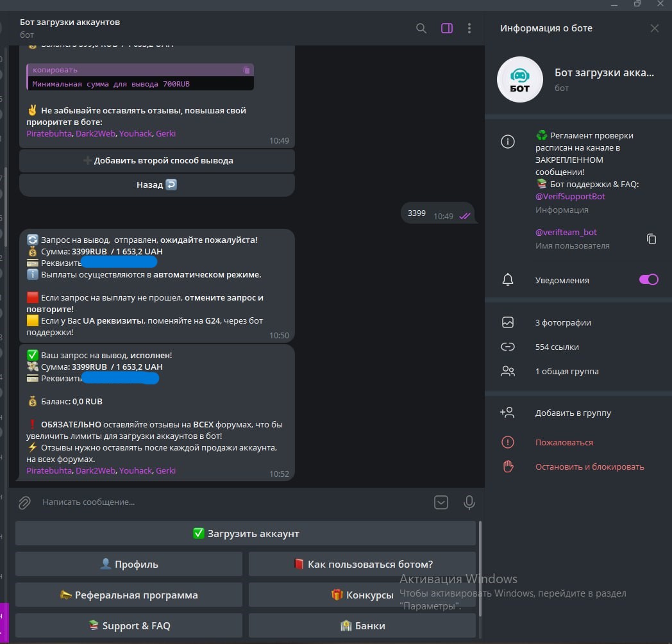This screenshot has height=644, width=672.
Task: Disable the notifications toggle switch
Action: tap(648, 280)
